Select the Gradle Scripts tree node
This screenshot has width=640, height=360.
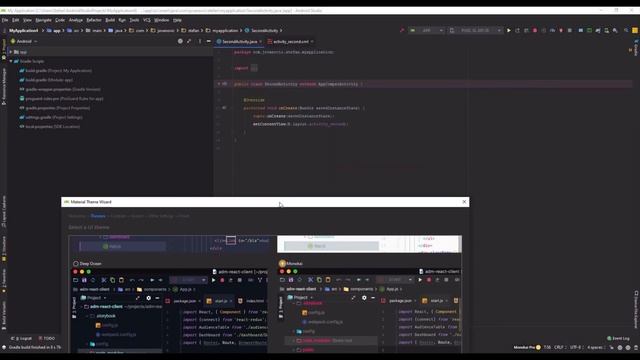[32, 61]
